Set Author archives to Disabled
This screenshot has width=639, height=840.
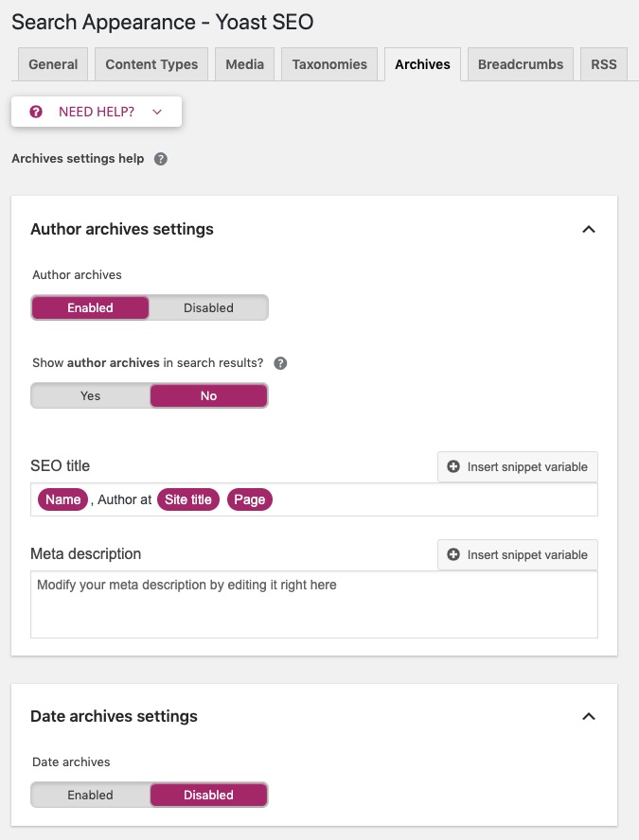tap(208, 308)
